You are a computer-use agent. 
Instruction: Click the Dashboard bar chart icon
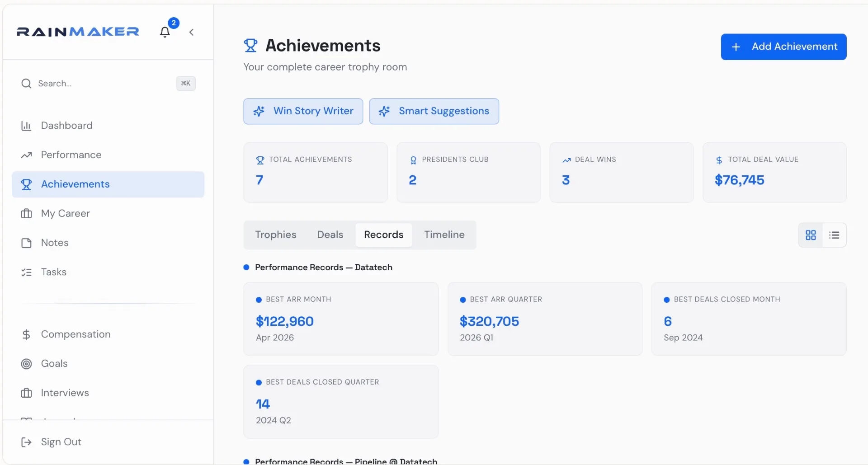click(26, 126)
